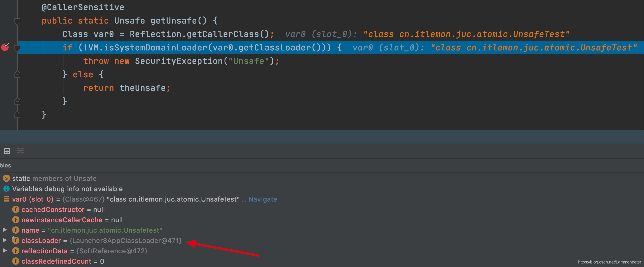This screenshot has width=644, height=267.
Task: Click the Navigate link
Action: (x=263, y=199)
